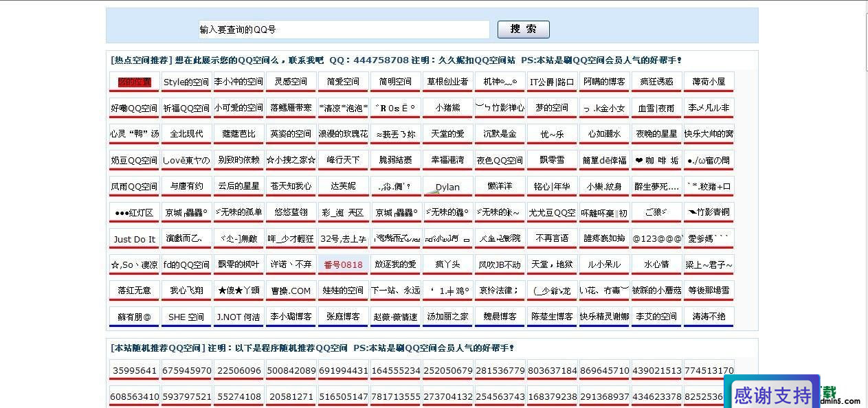Image resolution: width=868 pixels, height=408 pixels.
Task: Open the 苍天知我心 link
Action: [291, 186]
